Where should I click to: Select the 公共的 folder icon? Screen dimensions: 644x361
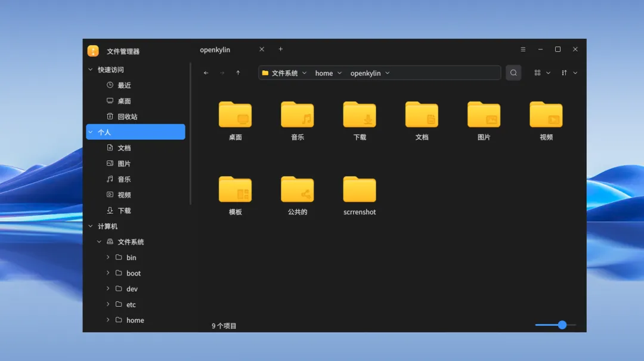[x=298, y=190]
